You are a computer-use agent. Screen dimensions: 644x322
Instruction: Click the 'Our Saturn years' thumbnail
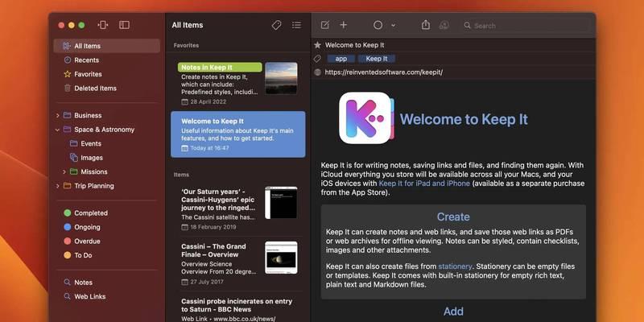[281, 203]
